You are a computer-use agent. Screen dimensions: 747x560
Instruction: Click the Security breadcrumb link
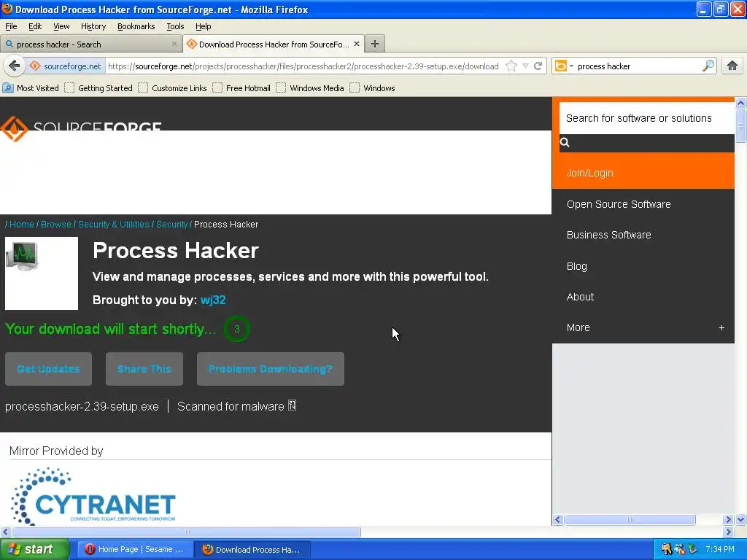[171, 225]
